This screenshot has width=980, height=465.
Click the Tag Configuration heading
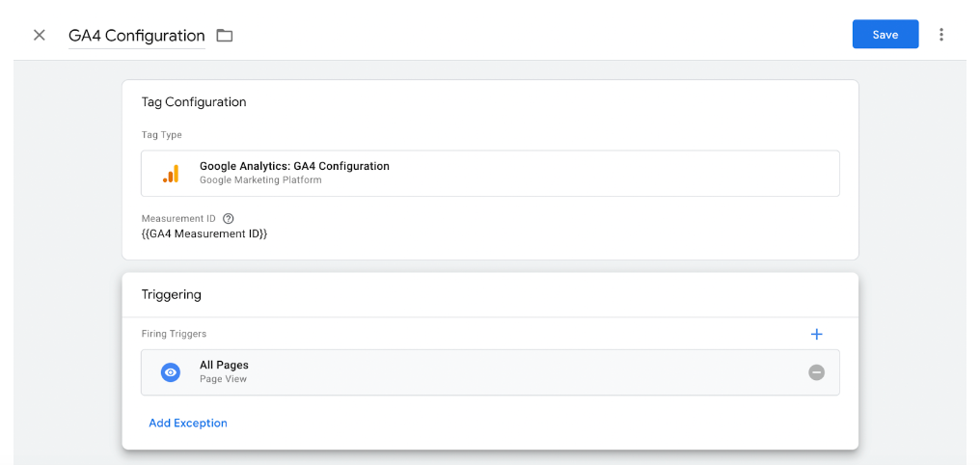point(194,102)
